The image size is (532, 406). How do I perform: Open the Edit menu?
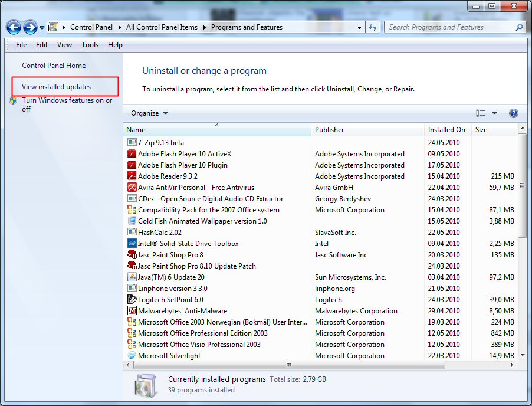42,45
